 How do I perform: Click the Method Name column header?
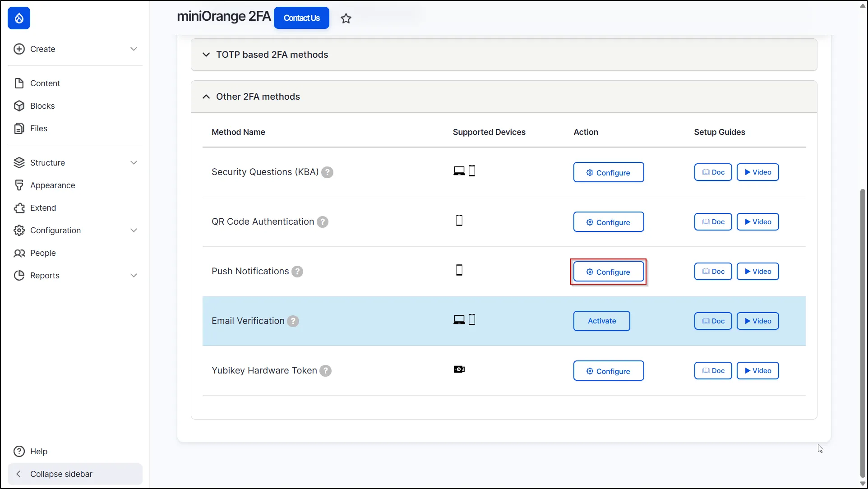point(238,132)
